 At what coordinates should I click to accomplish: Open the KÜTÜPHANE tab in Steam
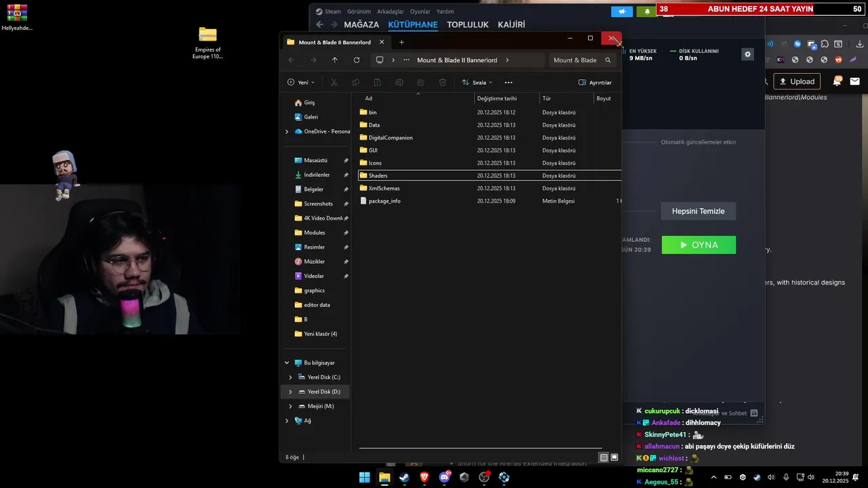pyautogui.click(x=413, y=24)
